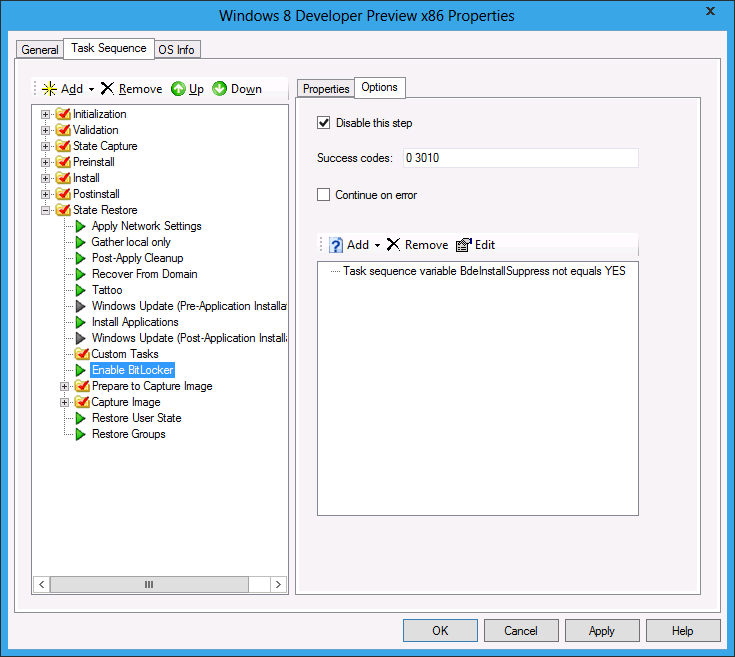735x657 pixels.
Task: Collapse the State Restore group
Action: 45,210
